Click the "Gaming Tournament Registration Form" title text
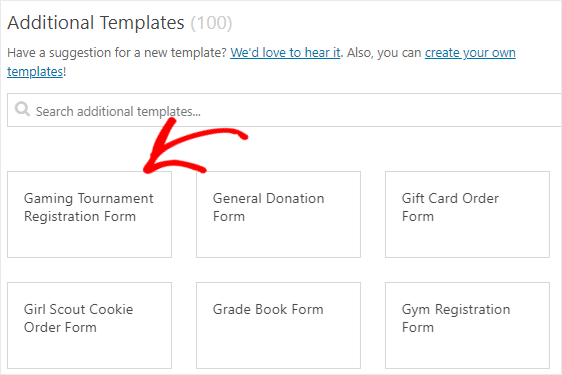Image resolution: width=562 pixels, height=375 pixels. pyautogui.click(x=89, y=208)
